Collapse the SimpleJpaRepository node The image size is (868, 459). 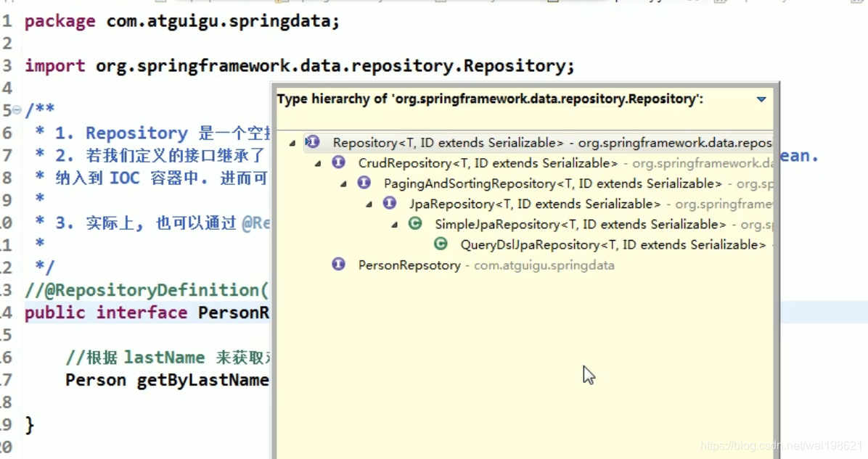[x=394, y=225]
